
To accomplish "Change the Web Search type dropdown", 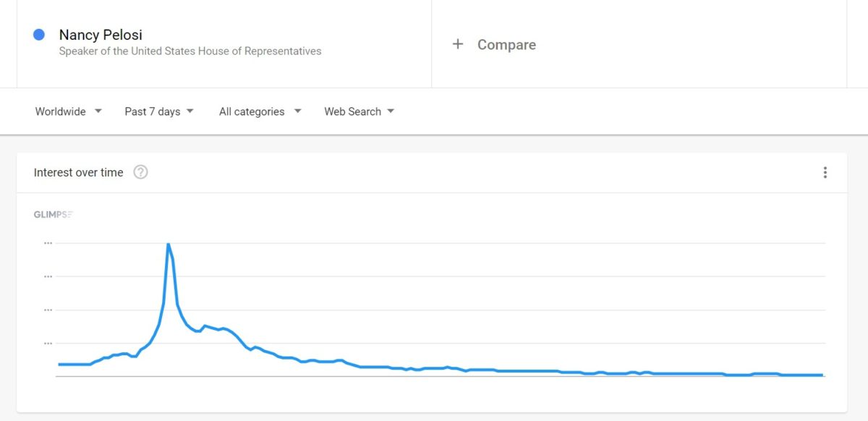I will coord(359,111).
